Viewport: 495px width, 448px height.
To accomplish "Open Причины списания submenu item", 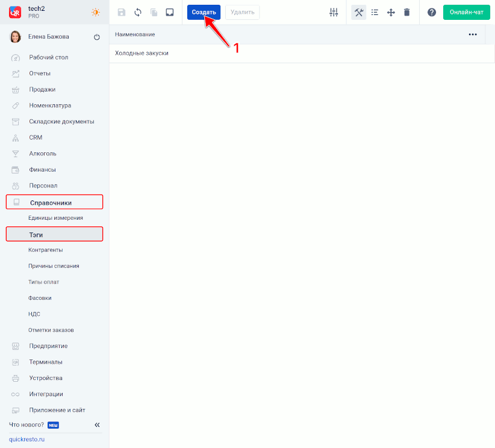I will (54, 266).
